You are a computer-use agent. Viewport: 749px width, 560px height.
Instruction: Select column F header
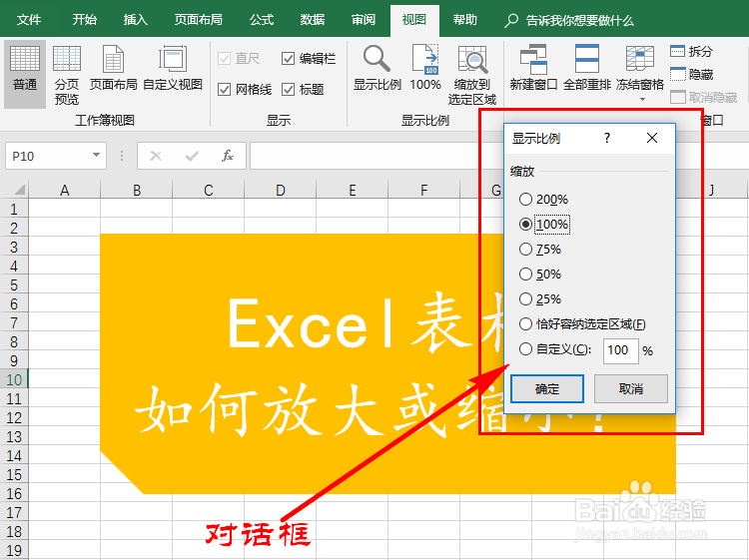[423, 190]
